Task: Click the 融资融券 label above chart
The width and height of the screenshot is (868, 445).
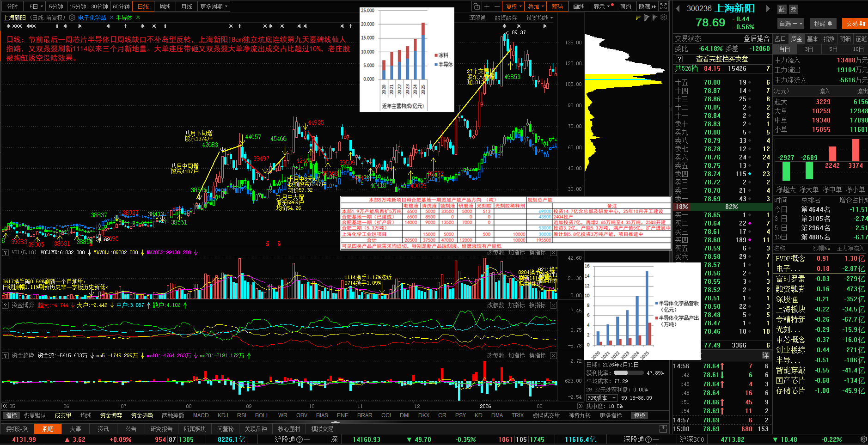Action: tap(506, 18)
